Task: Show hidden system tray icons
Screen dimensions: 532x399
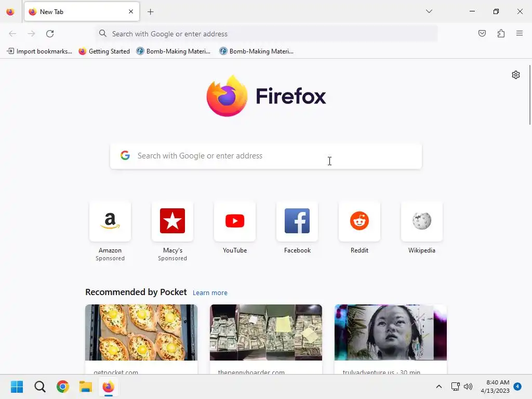Action: pyautogui.click(x=438, y=387)
